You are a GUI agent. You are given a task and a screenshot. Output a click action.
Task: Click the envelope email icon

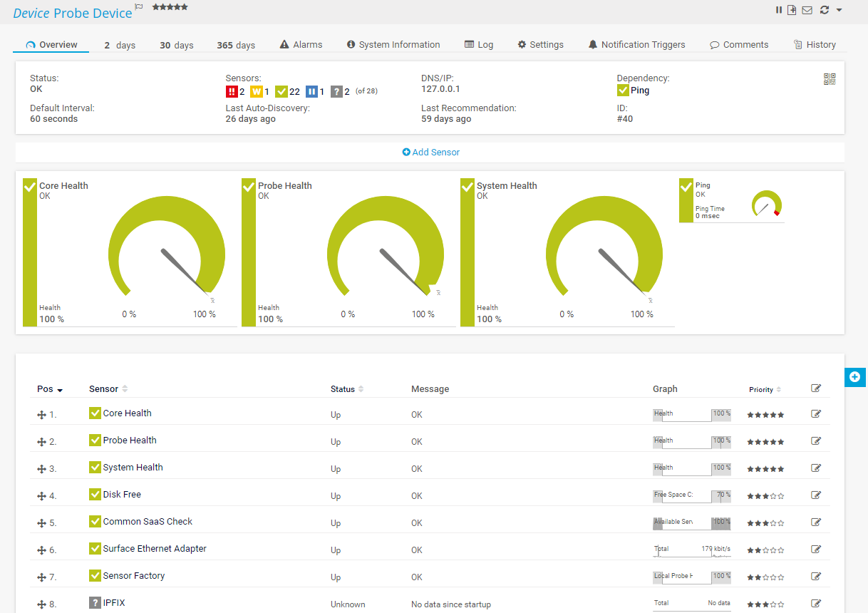pos(807,10)
